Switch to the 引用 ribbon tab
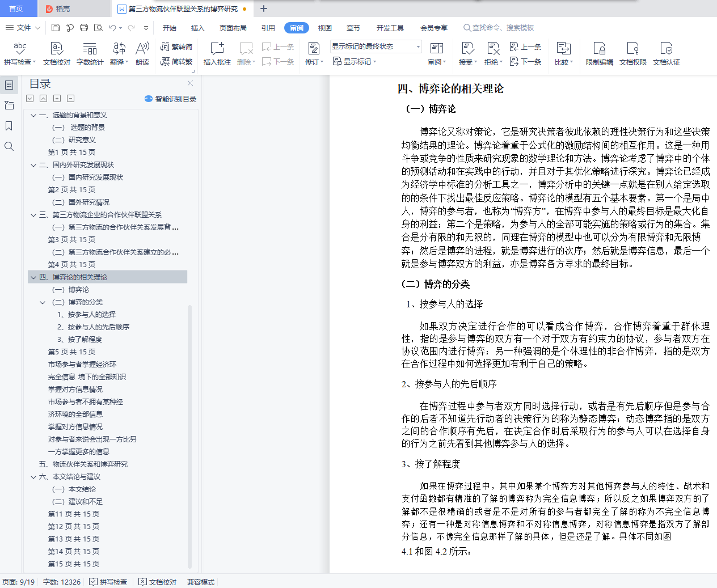 pyautogui.click(x=268, y=28)
